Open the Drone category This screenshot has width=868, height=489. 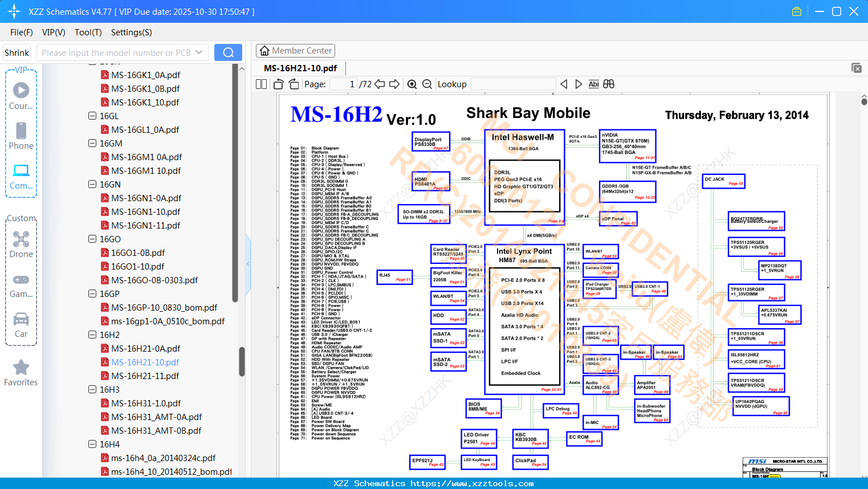tap(21, 245)
